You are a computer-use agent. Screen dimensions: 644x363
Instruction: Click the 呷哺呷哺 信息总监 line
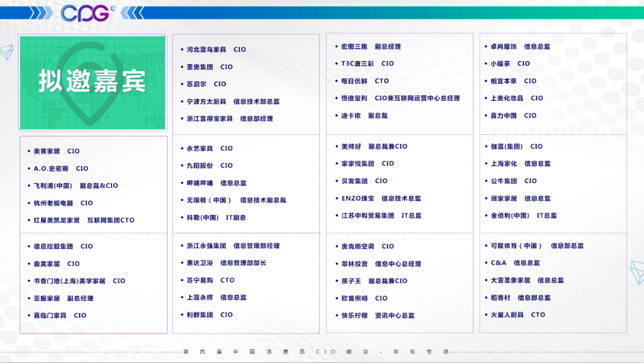[x=216, y=183]
